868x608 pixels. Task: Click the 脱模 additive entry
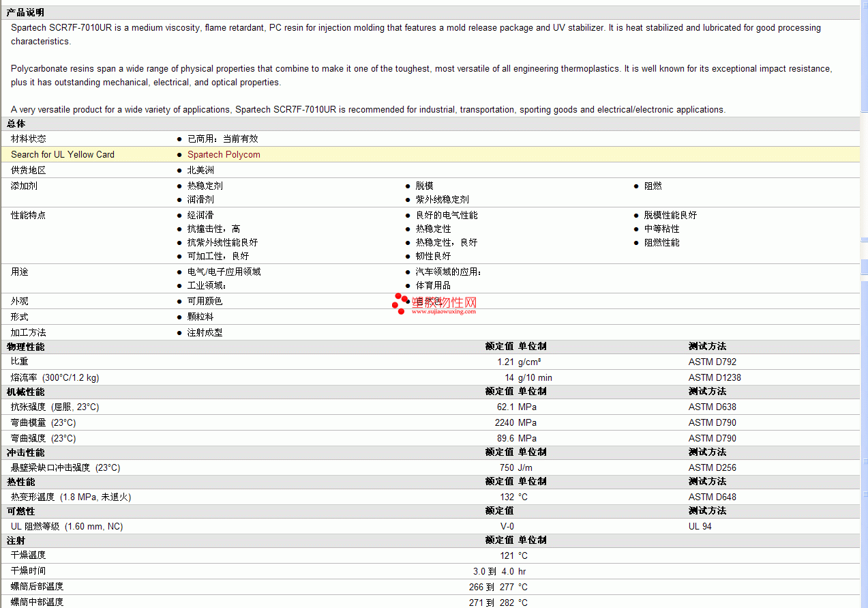click(425, 186)
